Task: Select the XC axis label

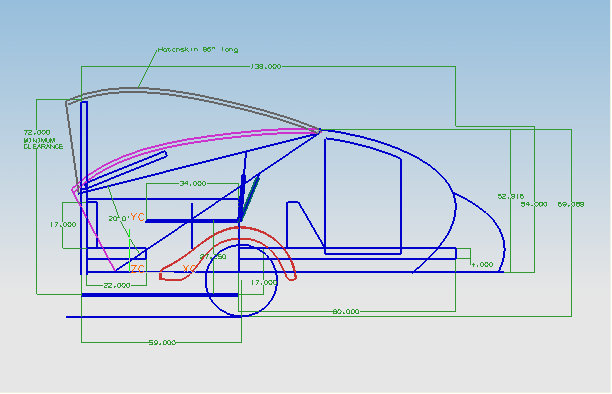Action: 189,268
